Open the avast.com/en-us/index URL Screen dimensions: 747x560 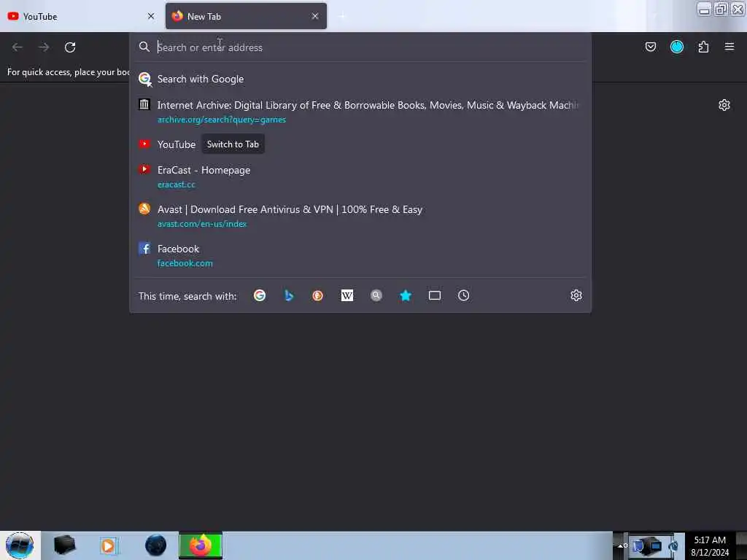point(202,224)
